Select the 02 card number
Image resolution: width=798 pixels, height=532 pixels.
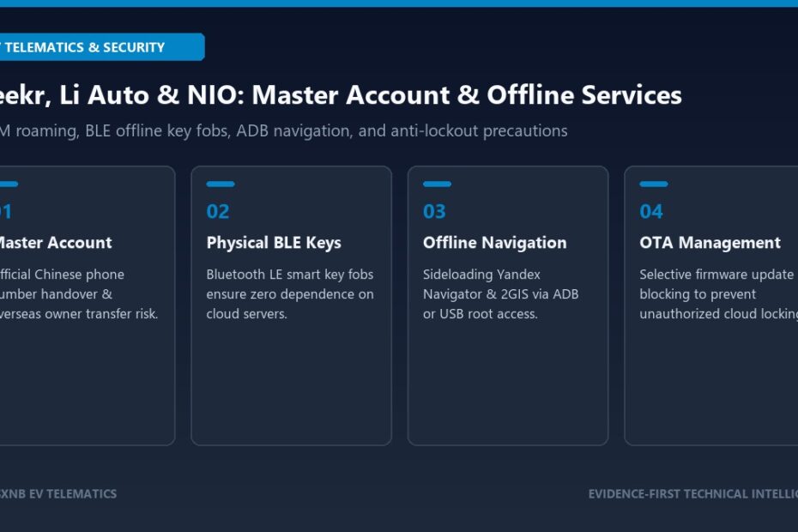coord(218,211)
